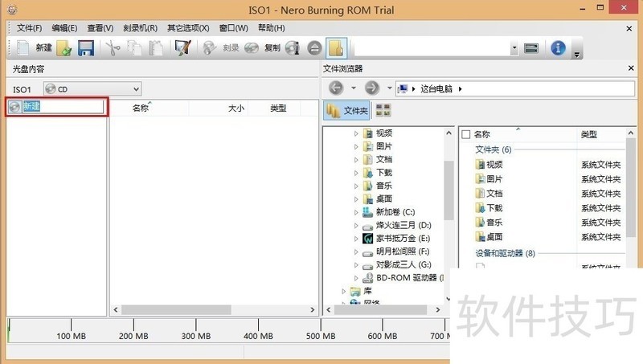Open the 编辑(E) menu
The image size is (643, 364).
click(64, 28)
